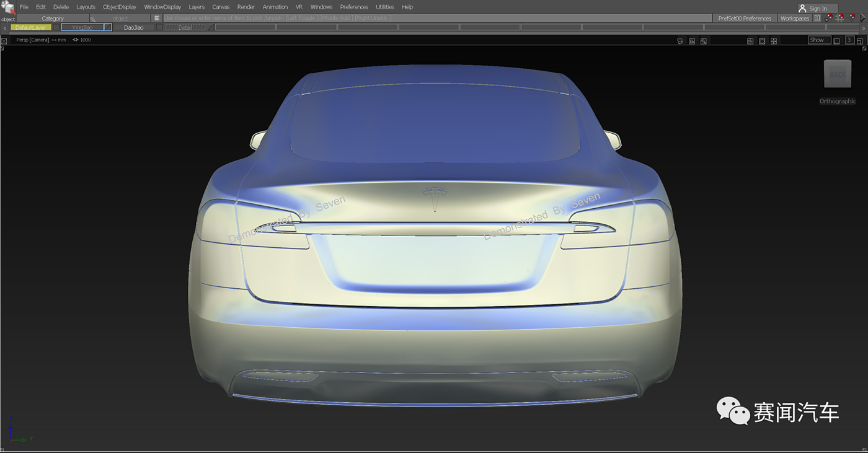Image resolution: width=868 pixels, height=453 pixels.
Task: Click the BACK face of the ViewCube
Action: click(x=838, y=74)
